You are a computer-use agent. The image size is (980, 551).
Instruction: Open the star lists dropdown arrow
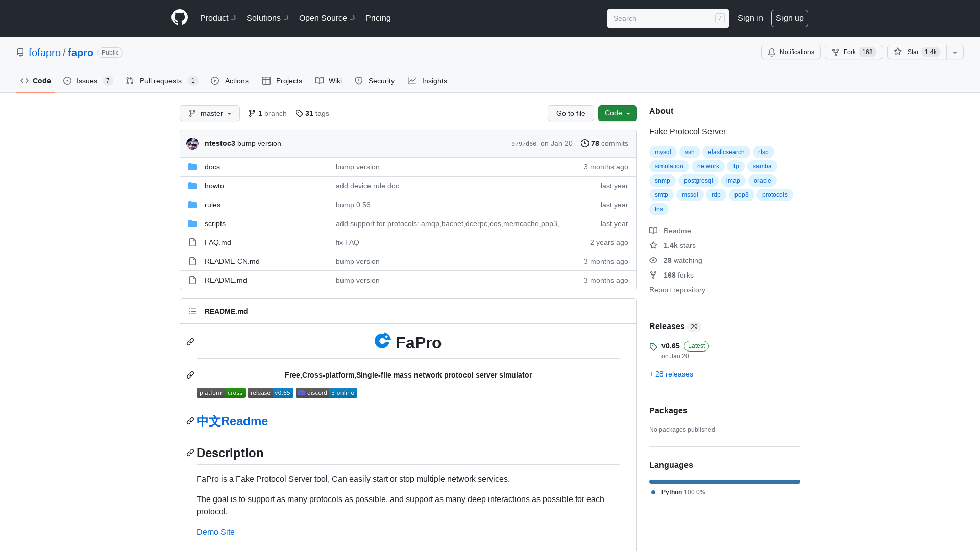(955, 52)
